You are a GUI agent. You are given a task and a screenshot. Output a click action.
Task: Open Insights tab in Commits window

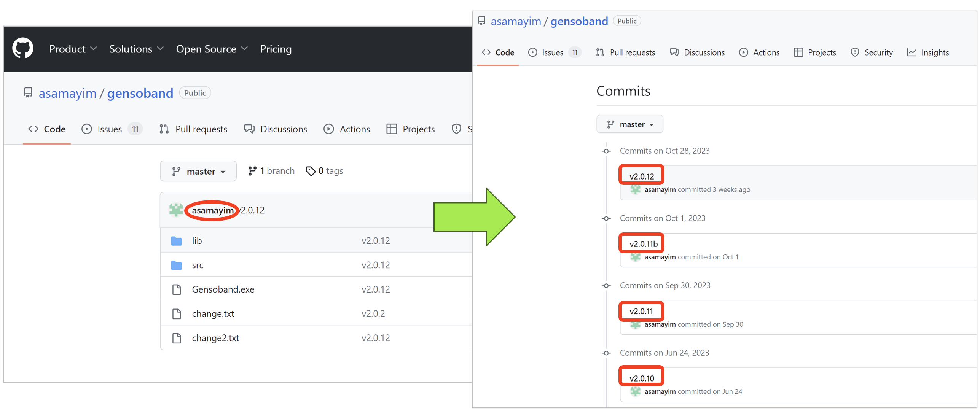tap(928, 52)
